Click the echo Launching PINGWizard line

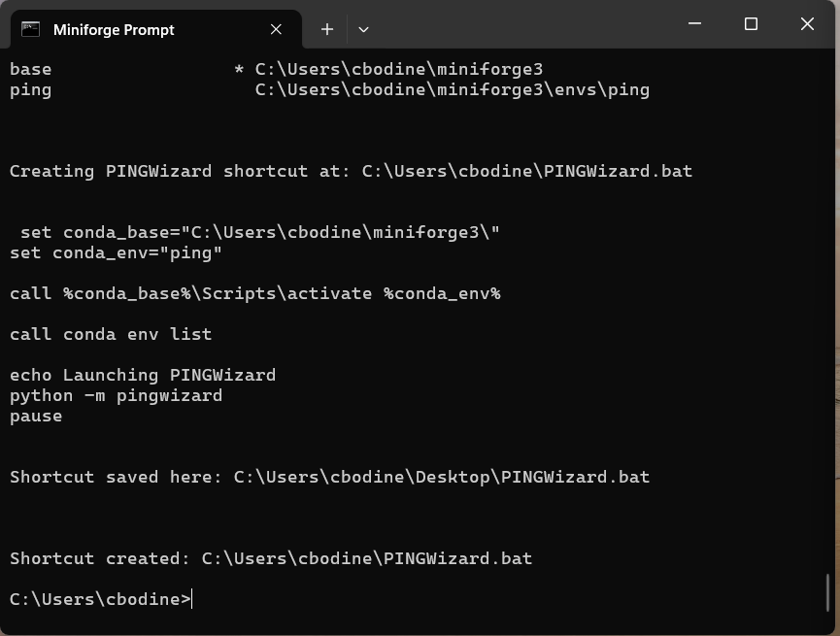[x=143, y=375]
